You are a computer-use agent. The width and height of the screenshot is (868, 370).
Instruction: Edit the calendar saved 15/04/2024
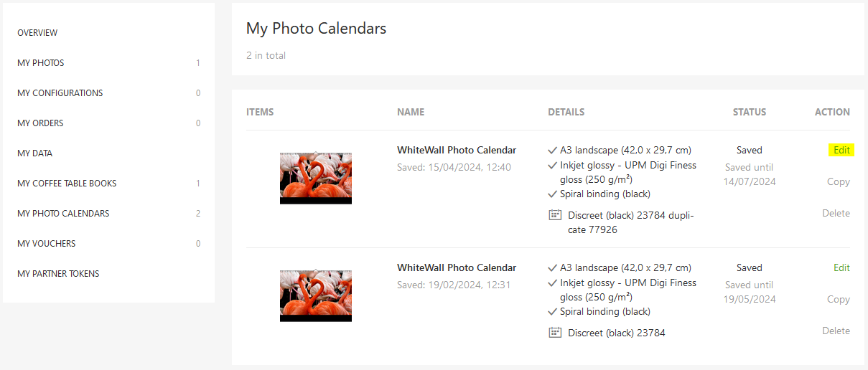click(x=841, y=151)
